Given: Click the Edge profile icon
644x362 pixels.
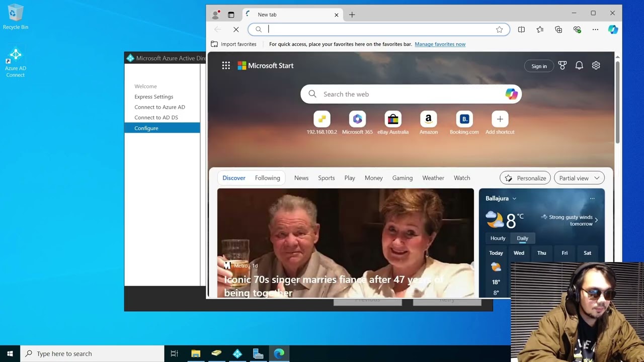Looking at the screenshot, I should [x=216, y=15].
